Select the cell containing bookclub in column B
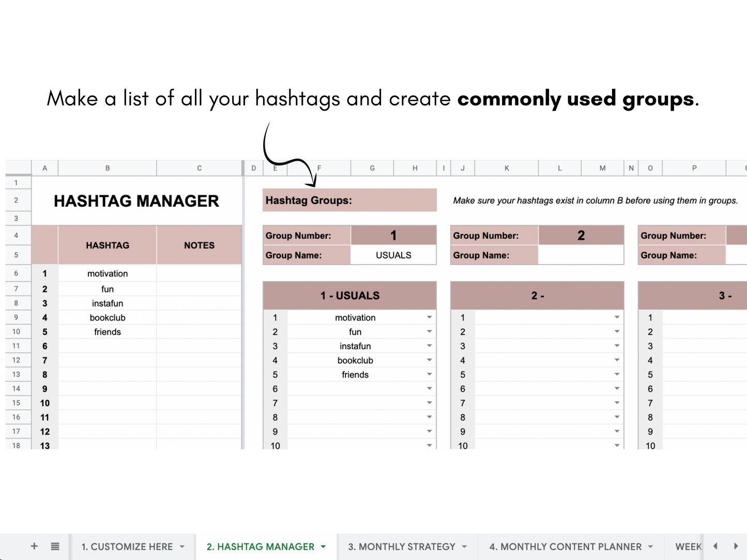The image size is (747, 560). coord(107,317)
